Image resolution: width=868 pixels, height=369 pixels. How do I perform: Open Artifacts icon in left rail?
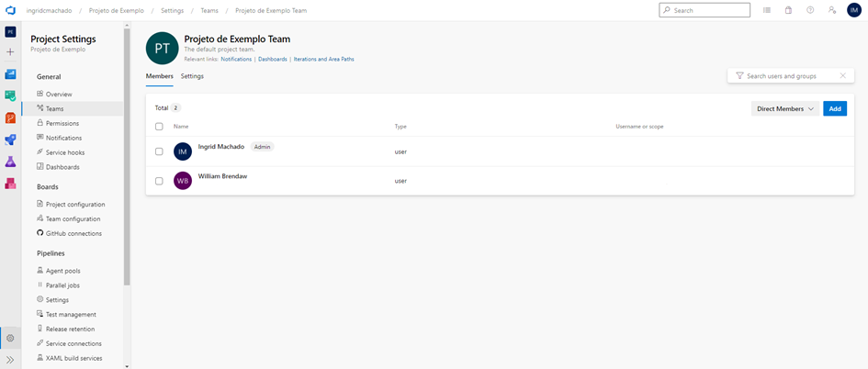(x=10, y=184)
